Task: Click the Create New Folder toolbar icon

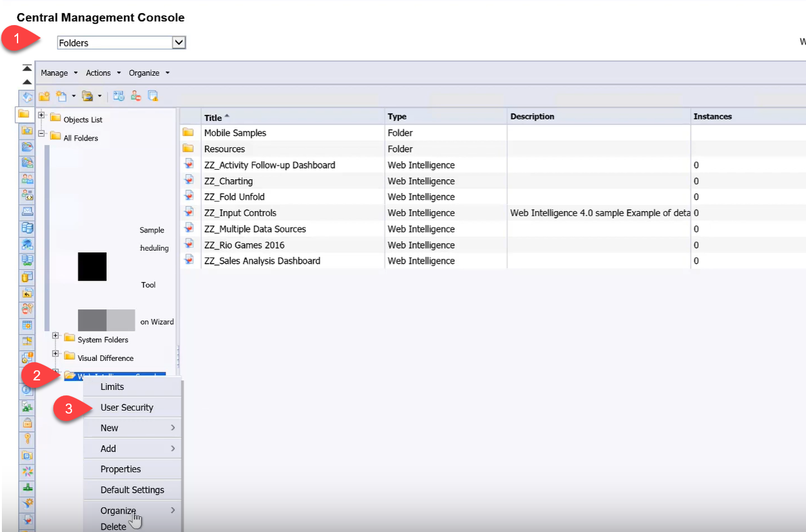Action: pos(44,97)
